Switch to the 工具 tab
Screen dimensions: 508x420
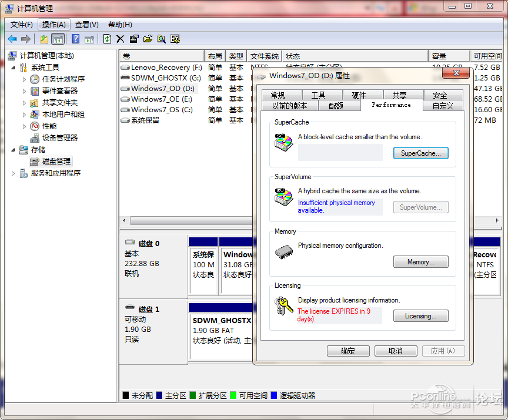click(322, 95)
